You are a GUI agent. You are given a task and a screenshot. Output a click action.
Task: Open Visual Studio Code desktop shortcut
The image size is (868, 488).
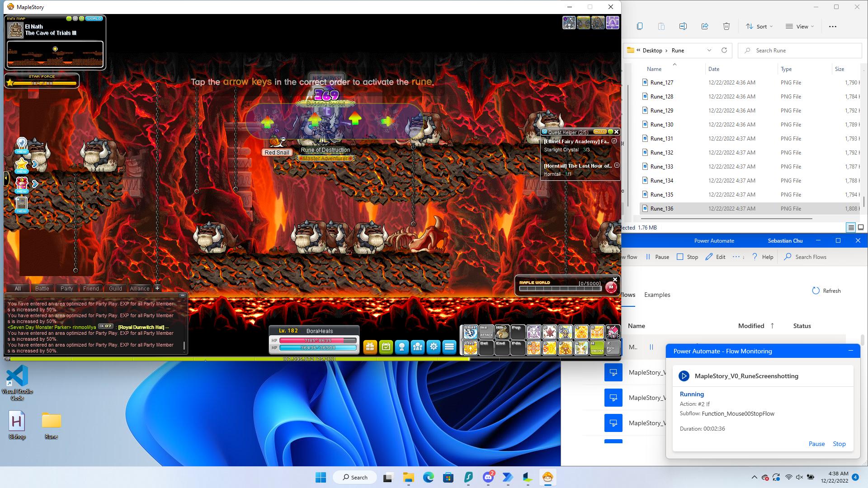pyautogui.click(x=17, y=382)
